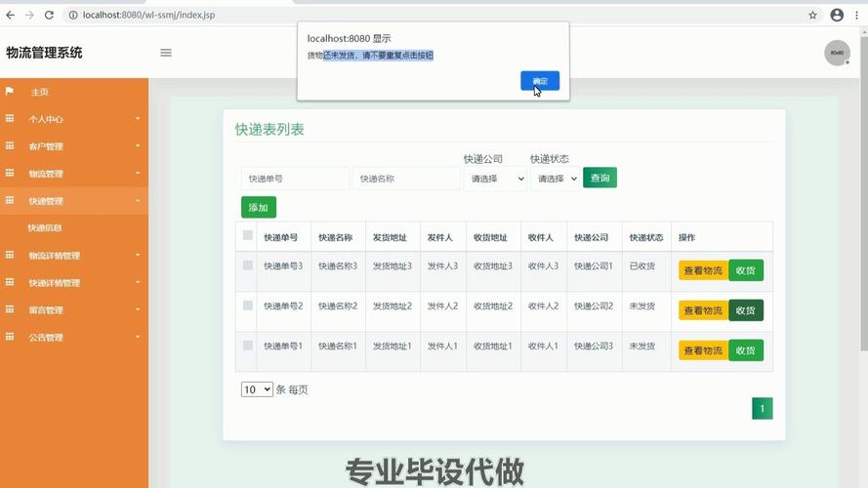Click 收货 for 快递单号1

tap(746, 350)
